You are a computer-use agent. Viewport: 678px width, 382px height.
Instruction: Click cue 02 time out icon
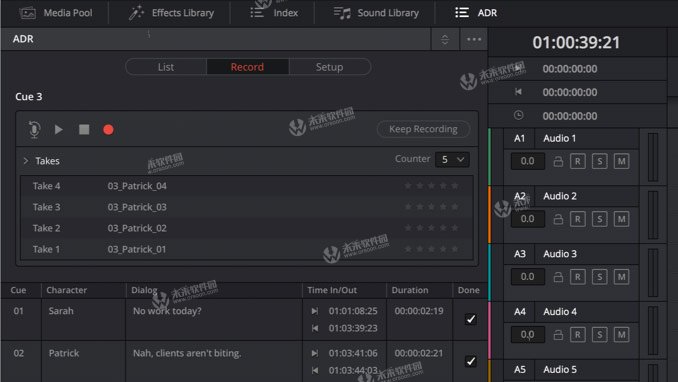point(315,370)
